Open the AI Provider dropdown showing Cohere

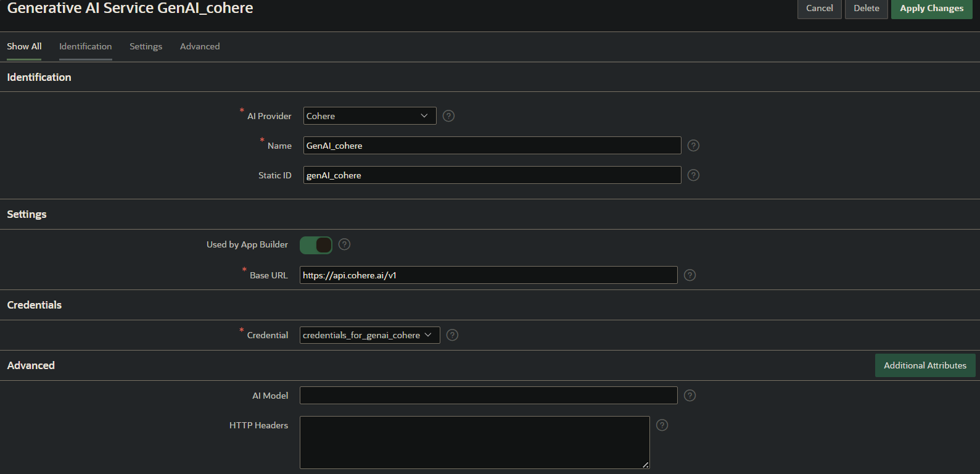click(370, 116)
